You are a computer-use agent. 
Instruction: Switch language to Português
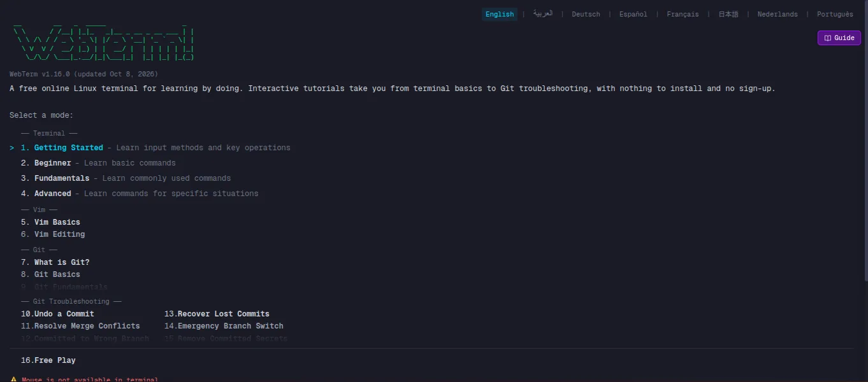[x=835, y=14]
